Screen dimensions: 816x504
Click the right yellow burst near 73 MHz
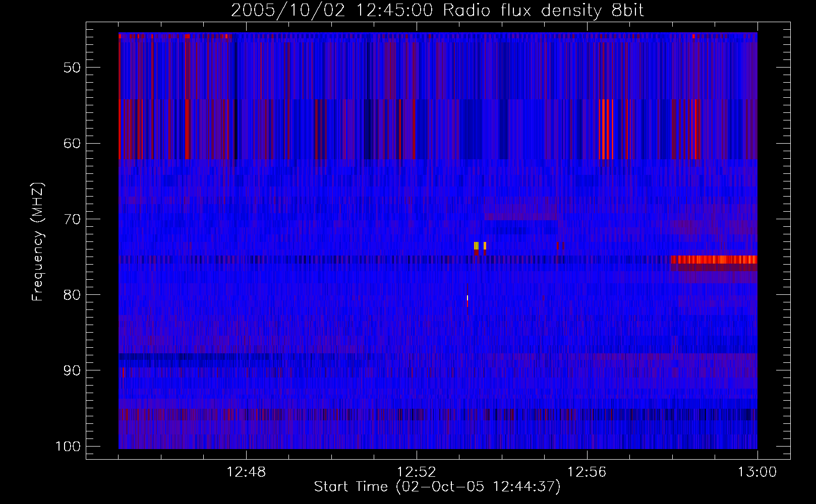point(485,245)
